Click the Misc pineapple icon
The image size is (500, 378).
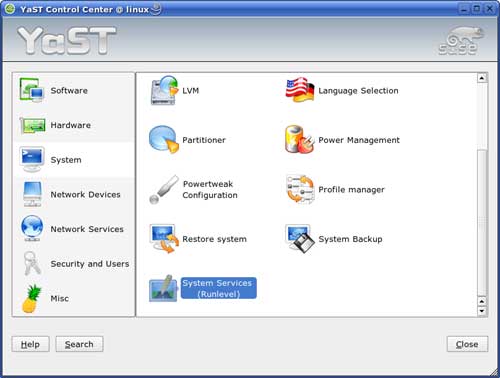[31, 299]
